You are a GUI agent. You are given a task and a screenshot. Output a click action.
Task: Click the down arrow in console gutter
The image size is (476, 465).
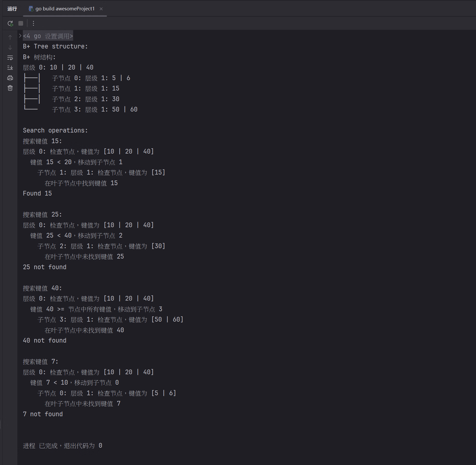[x=10, y=47]
